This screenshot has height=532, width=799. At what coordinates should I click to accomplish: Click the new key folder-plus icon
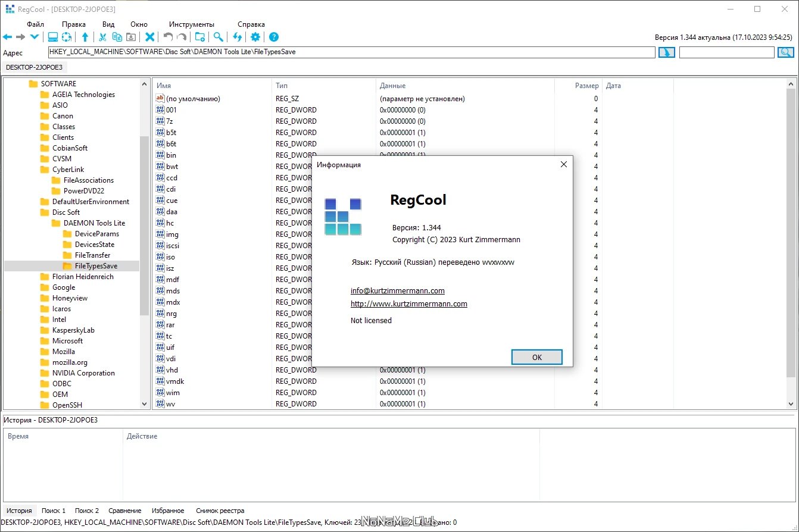(x=201, y=37)
